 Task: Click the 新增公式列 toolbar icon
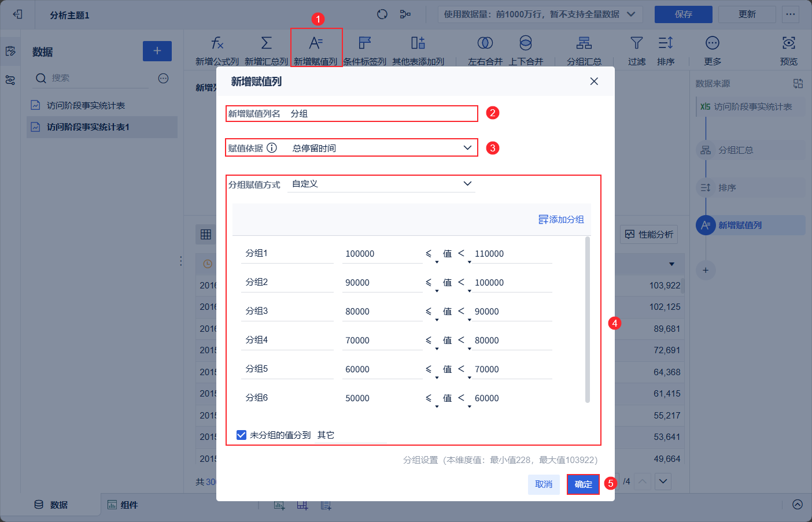[217, 43]
